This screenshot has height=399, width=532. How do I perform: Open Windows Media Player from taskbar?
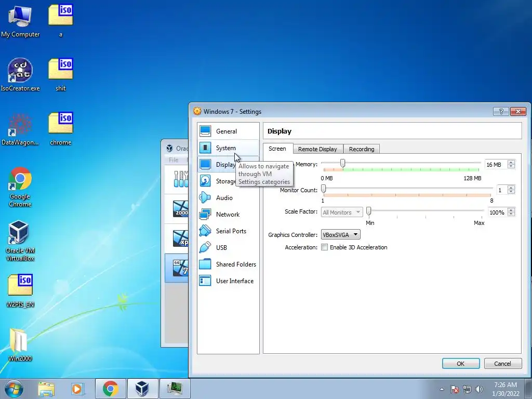pyautogui.click(x=78, y=389)
